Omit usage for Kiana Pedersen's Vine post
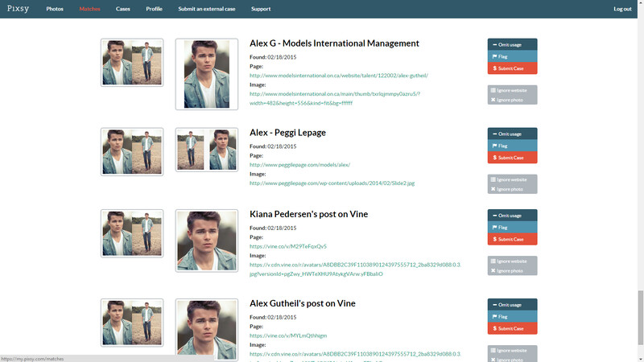The image size is (644, 362). [512, 216]
